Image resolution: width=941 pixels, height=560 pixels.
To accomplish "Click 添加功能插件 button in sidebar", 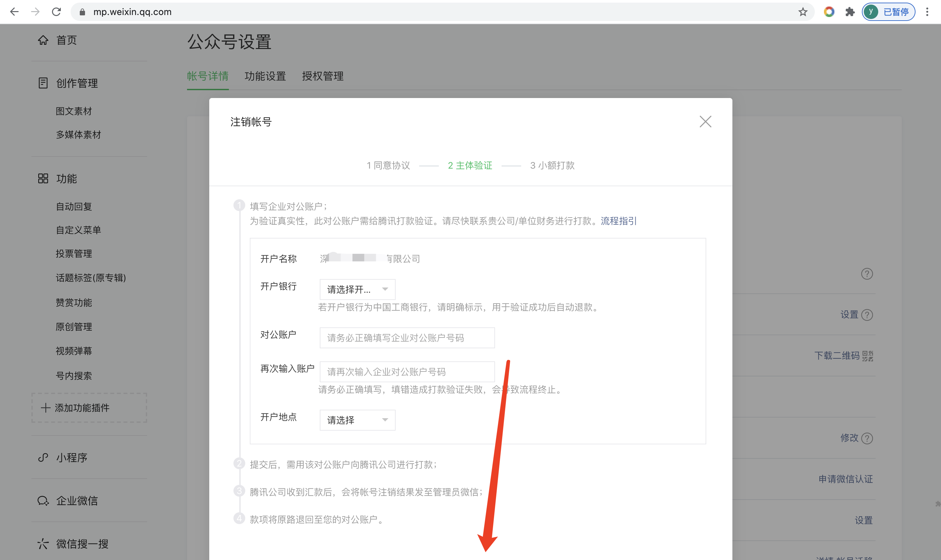I will [89, 407].
